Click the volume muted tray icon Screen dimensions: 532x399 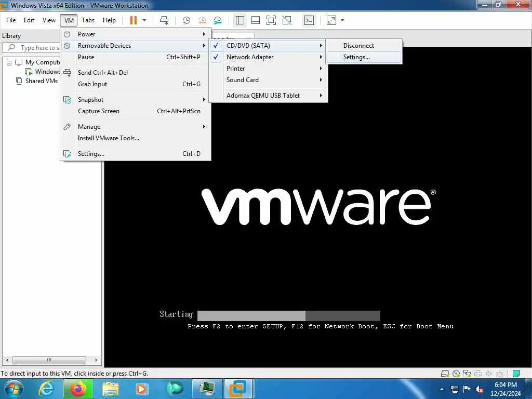480,389
